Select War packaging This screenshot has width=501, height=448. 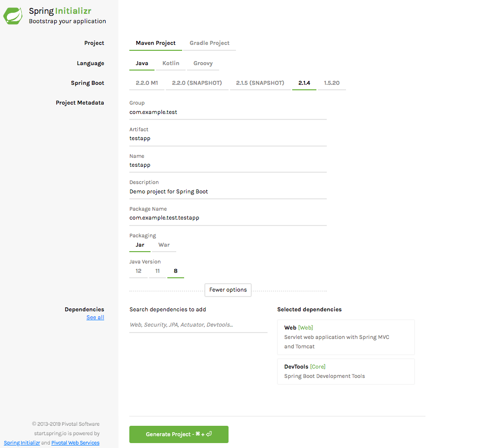(x=164, y=245)
